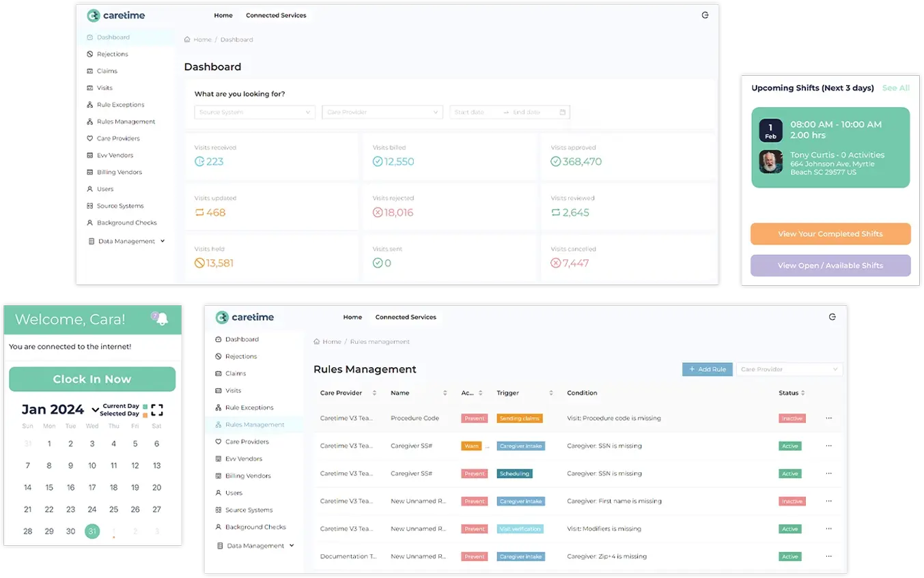Viewport: 924px width, 578px height.
Task: Click the caretime logo in the Dashboard window
Action: point(115,15)
